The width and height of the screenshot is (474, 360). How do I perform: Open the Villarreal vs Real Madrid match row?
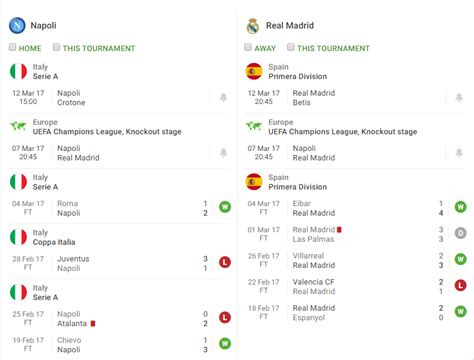[x=355, y=261]
